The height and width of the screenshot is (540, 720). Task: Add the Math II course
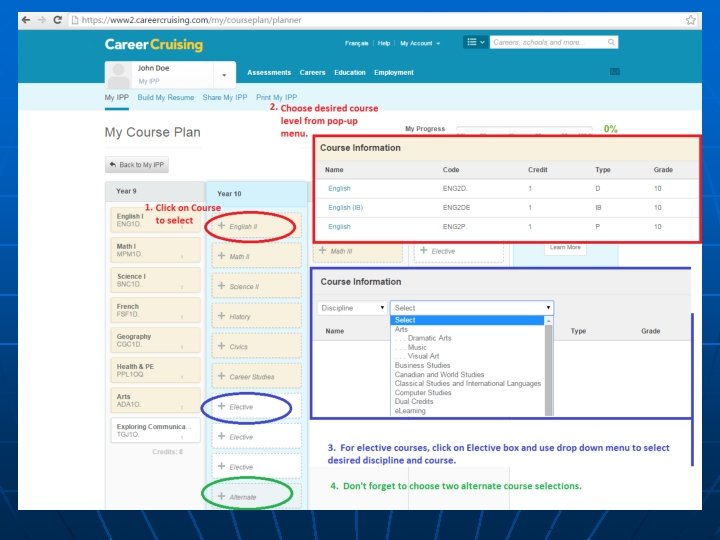click(256, 256)
